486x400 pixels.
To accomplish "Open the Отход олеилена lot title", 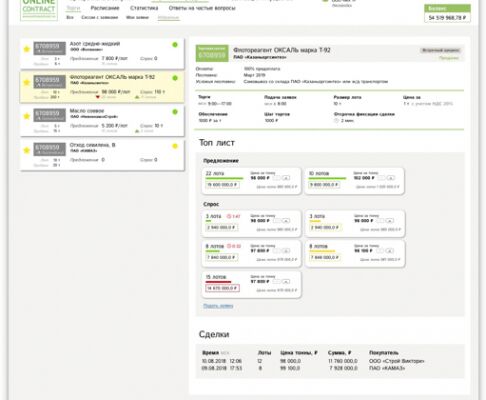I will (92, 145).
